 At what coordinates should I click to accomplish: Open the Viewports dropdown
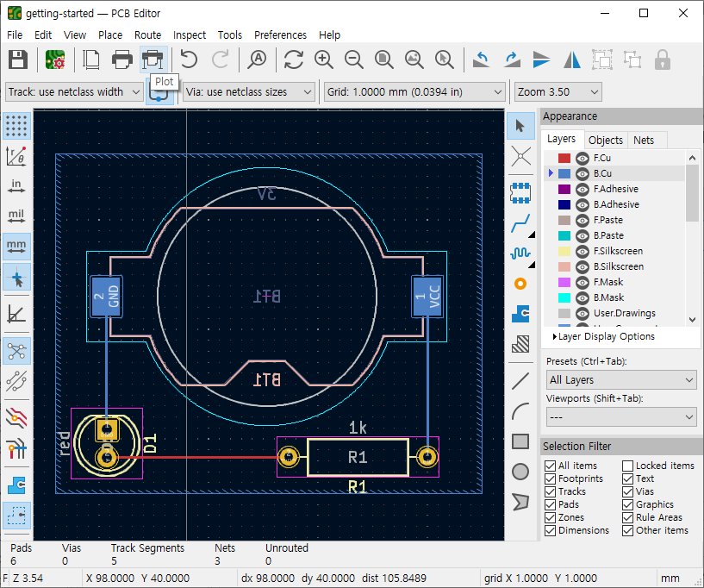click(x=621, y=417)
